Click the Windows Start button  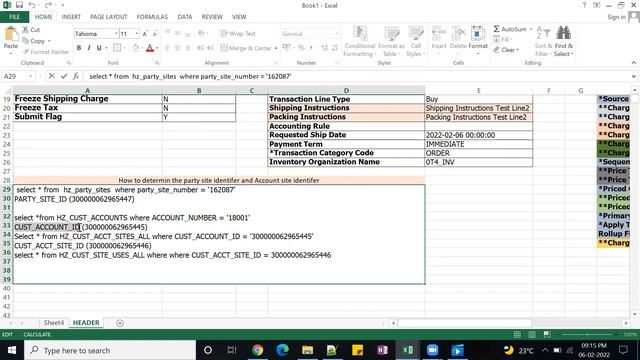point(11,350)
